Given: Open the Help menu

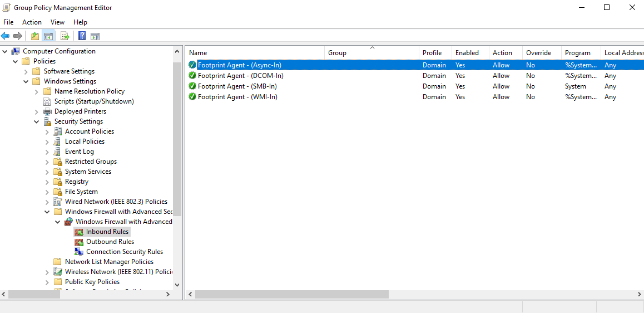Looking at the screenshot, I should pos(80,22).
